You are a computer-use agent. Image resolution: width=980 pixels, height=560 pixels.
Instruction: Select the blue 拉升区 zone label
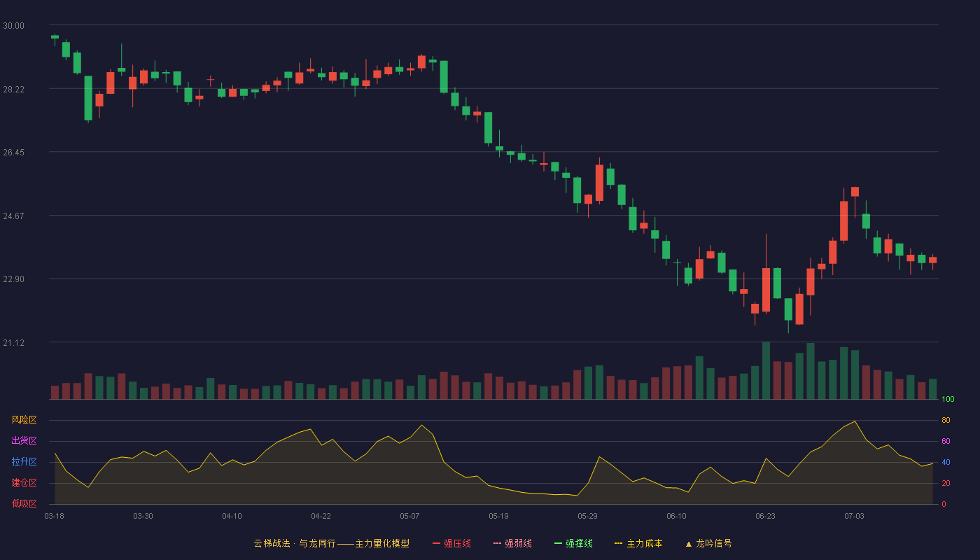pos(24,462)
